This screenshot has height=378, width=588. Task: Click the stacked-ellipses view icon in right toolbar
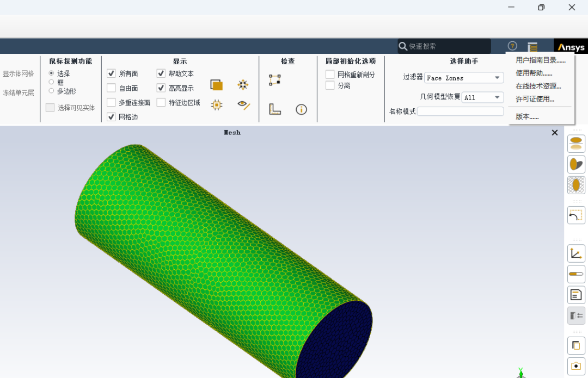point(576,144)
